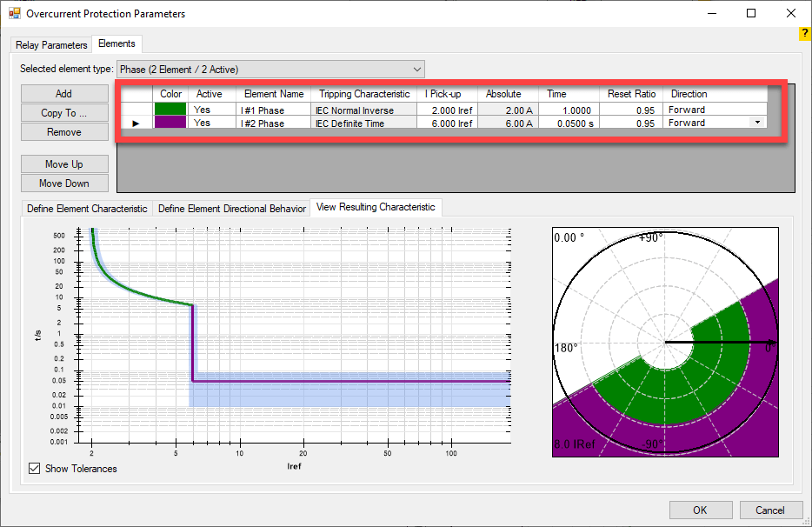Confirm settings with the OK button
The height and width of the screenshot is (527, 812).
point(700,510)
